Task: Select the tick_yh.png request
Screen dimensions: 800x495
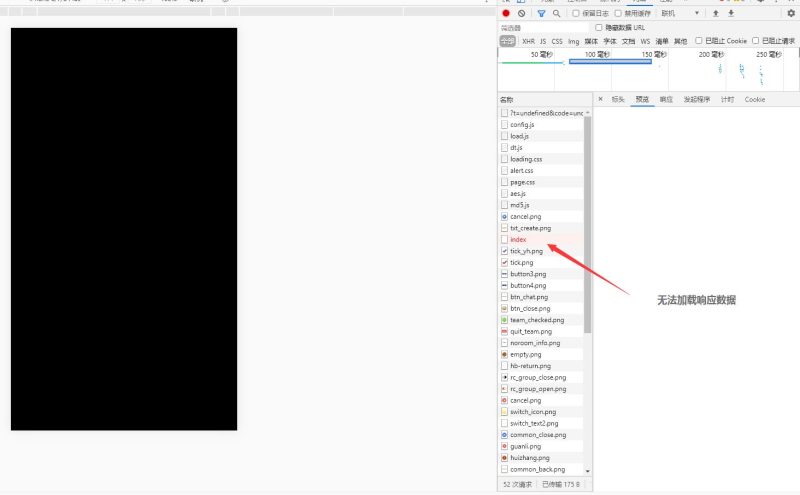Action: pyautogui.click(x=541, y=251)
